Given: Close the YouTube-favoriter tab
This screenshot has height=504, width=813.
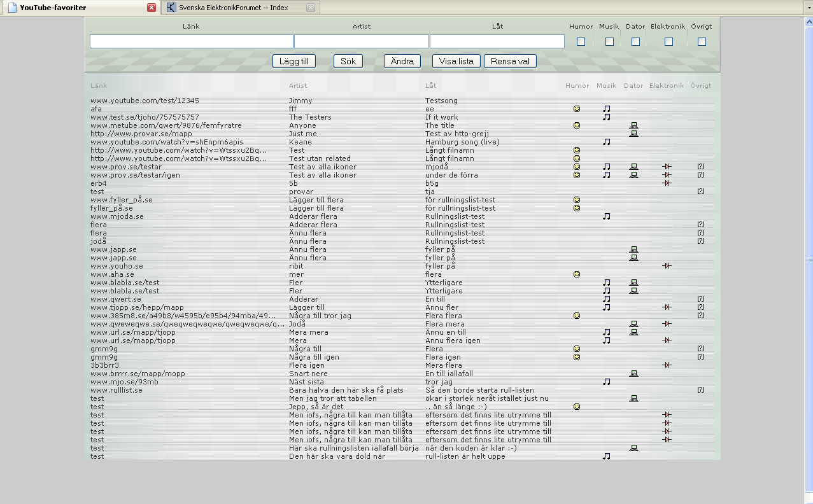Looking at the screenshot, I should [152, 8].
